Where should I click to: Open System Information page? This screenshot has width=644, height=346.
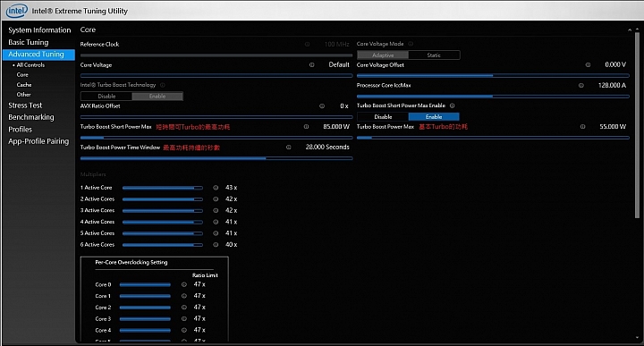(39, 30)
